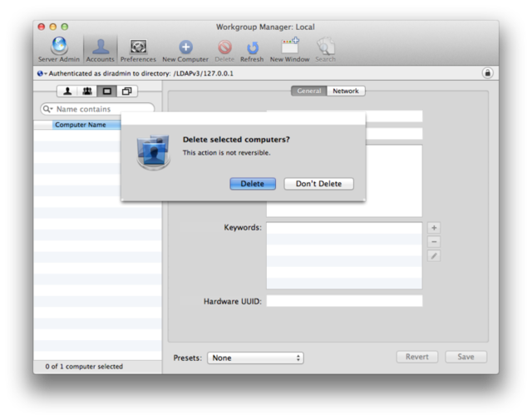Open the Presets None dropdown

tap(255, 358)
